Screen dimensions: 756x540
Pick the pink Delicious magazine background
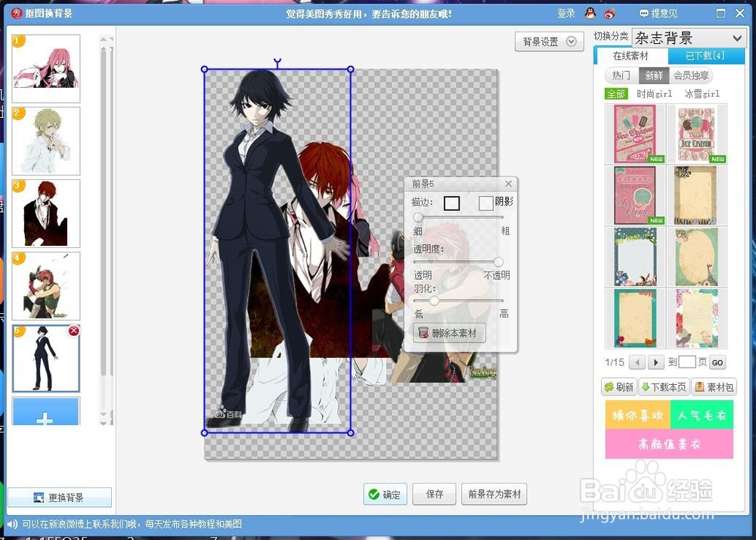point(635,195)
